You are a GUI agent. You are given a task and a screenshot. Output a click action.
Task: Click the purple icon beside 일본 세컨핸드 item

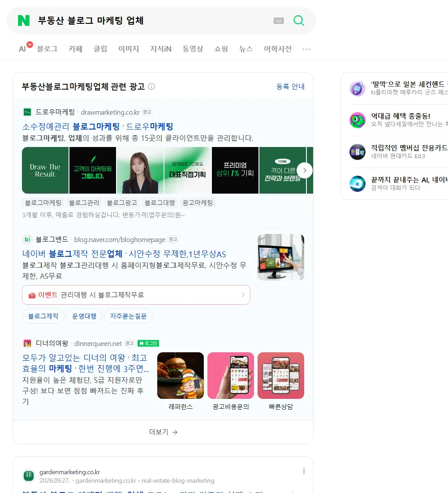(358, 88)
